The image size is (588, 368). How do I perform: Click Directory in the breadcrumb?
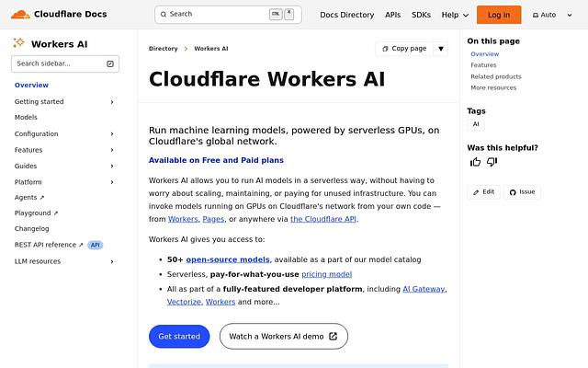[164, 49]
